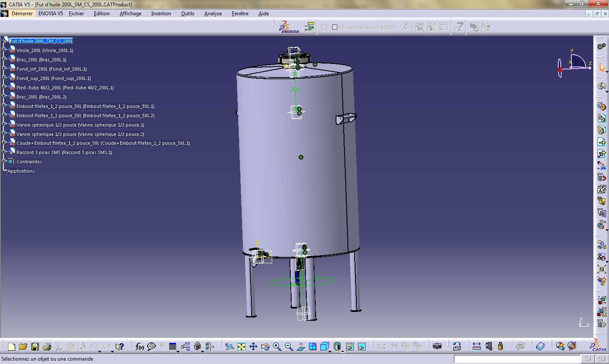Click Shading view mode cylinder icon
This screenshot has width=609, height=364.
(x=337, y=347)
